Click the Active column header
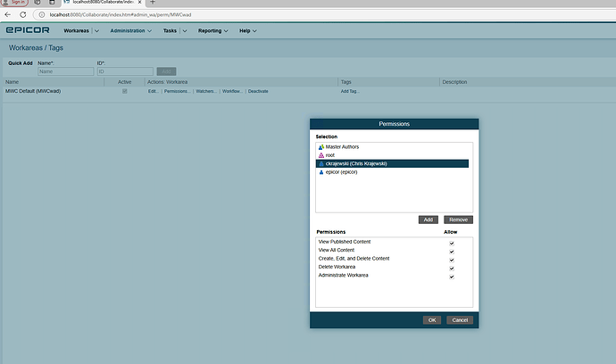The width and height of the screenshot is (616, 364). pyautogui.click(x=124, y=82)
